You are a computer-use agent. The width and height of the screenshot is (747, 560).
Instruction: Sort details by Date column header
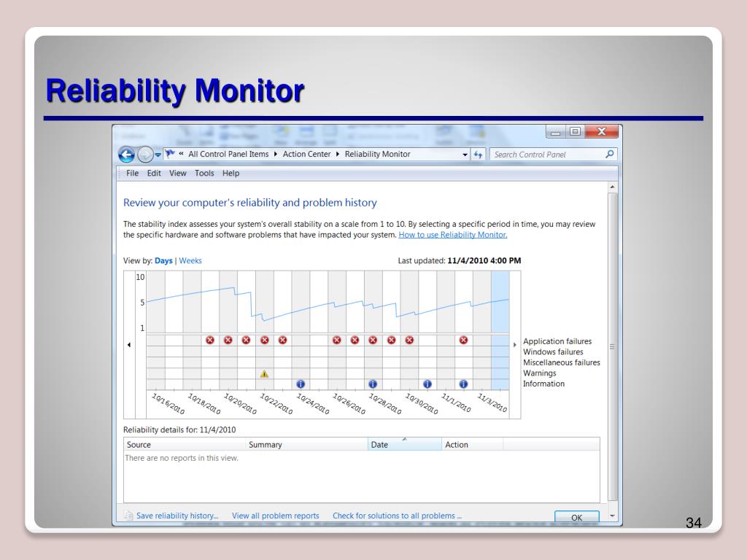404,444
